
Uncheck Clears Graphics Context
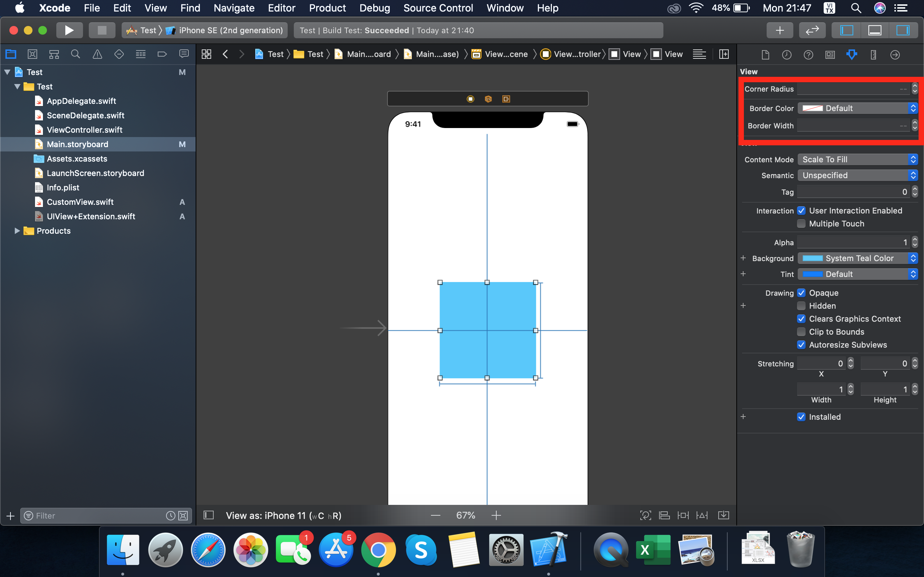coord(801,319)
